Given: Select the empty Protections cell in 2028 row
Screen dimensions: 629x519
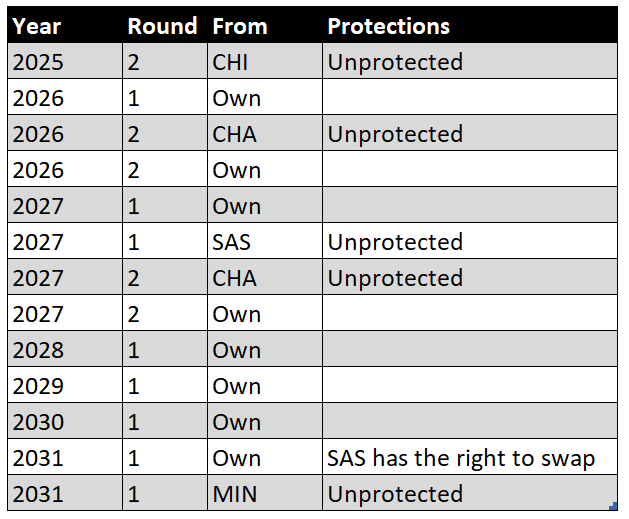Looking at the screenshot, I should (x=469, y=350).
